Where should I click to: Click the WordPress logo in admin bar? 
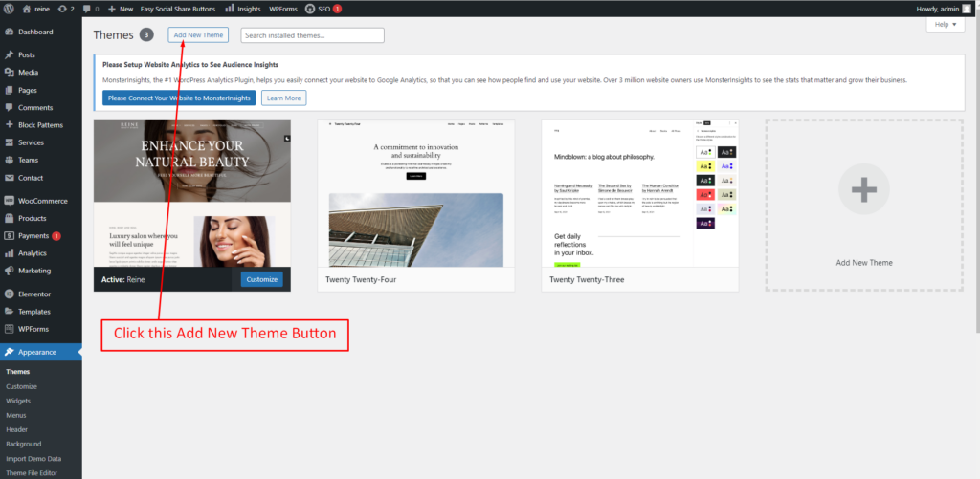click(x=9, y=9)
